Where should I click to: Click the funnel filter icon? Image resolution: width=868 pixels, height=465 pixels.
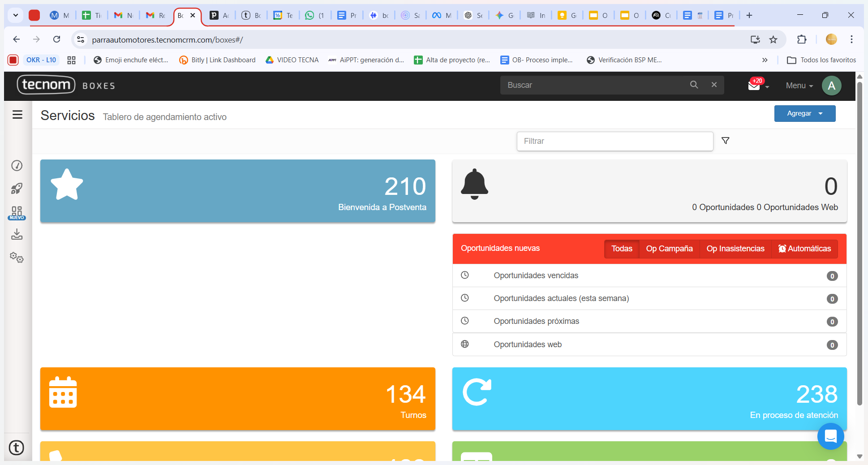click(726, 141)
